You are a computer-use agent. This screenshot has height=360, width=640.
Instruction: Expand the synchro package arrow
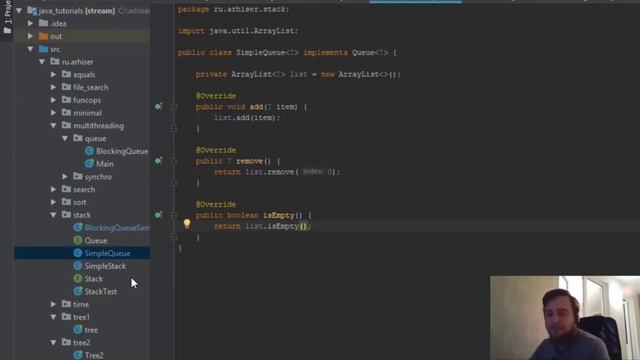(65, 177)
